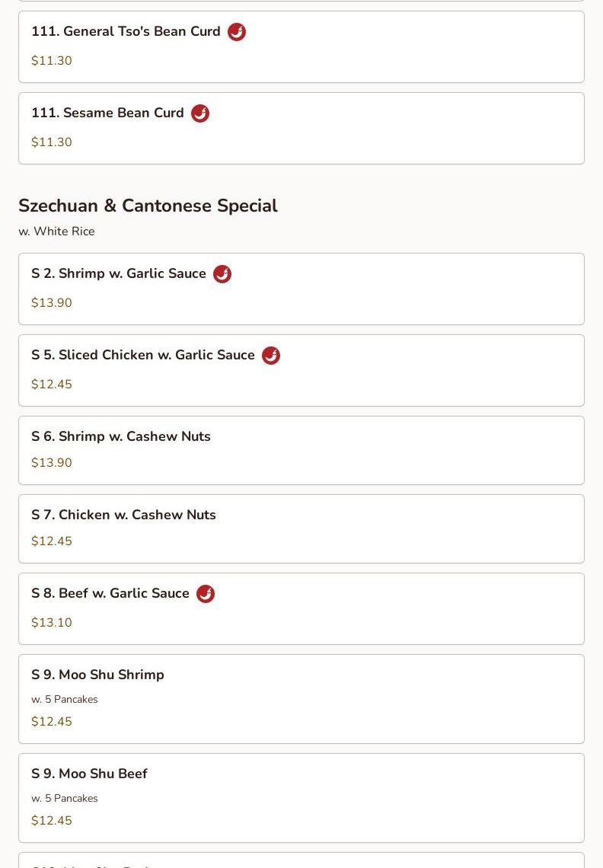603x868 pixels.
Task: Click spicy icon on Beef w. Garlic Sauce
Action: click(206, 593)
